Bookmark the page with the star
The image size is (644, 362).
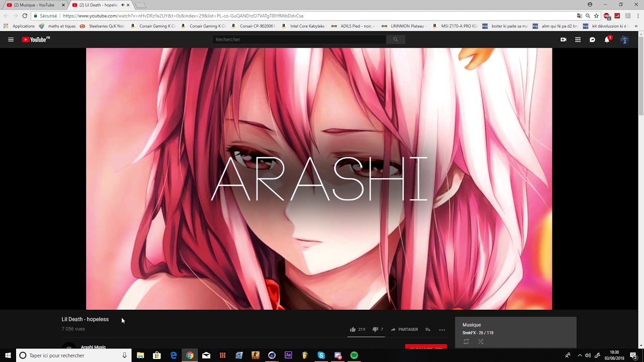[x=596, y=16]
